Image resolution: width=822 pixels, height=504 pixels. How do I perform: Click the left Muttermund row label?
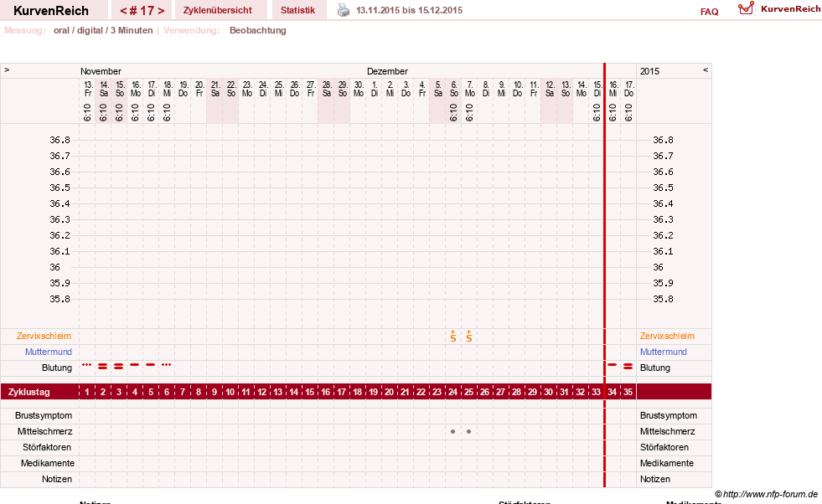point(49,352)
